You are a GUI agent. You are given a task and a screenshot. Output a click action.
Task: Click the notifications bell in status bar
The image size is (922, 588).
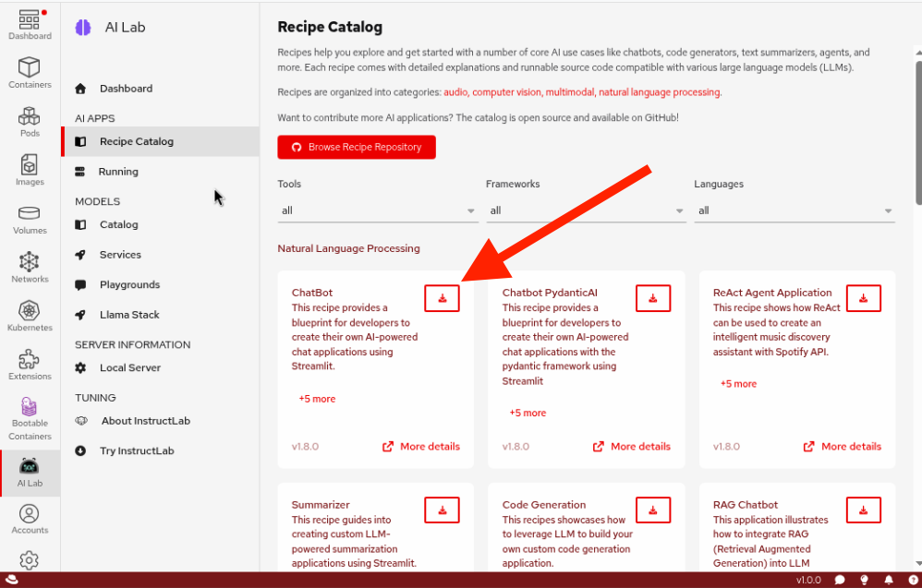[x=888, y=581]
